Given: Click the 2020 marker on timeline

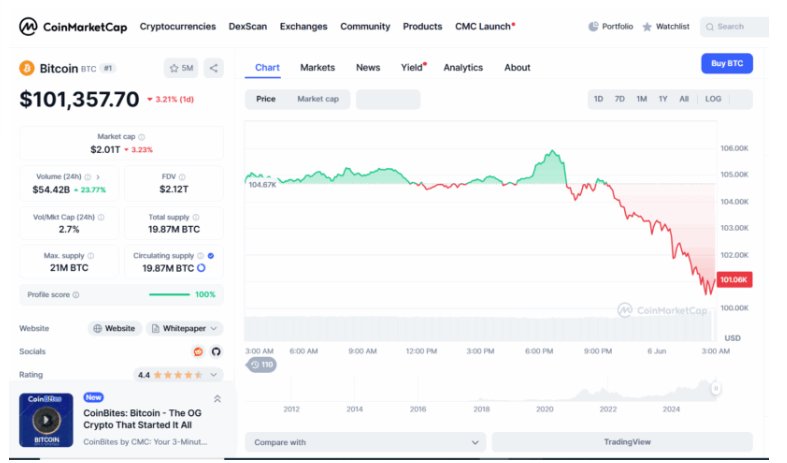Looking at the screenshot, I should pyautogui.click(x=545, y=409).
